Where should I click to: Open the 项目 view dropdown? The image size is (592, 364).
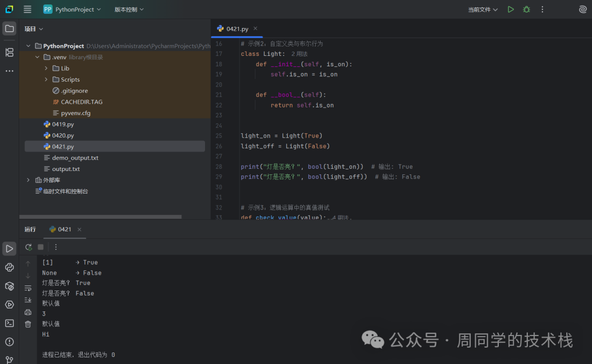point(34,29)
